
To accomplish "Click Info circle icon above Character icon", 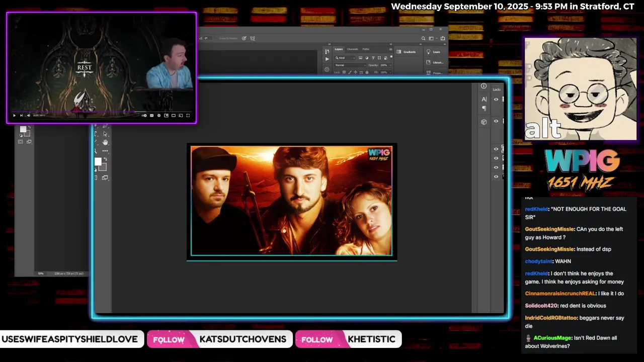I will click(484, 86).
